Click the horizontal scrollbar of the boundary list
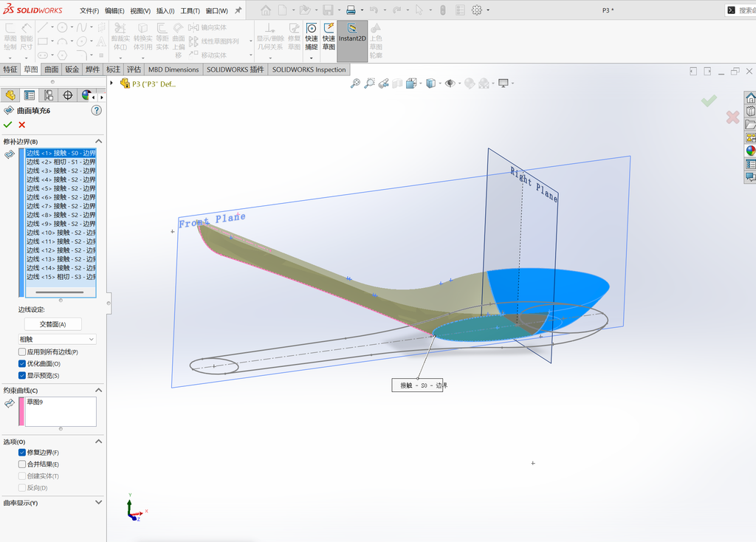The image size is (756, 542). click(60, 292)
